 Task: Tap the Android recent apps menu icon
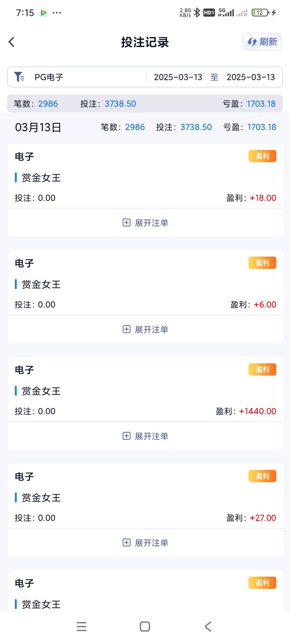pyautogui.click(x=81, y=627)
